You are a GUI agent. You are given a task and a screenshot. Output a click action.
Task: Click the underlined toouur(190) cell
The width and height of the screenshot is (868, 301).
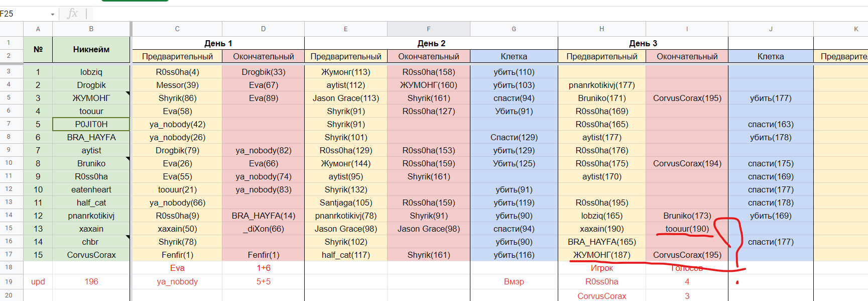coord(687,229)
